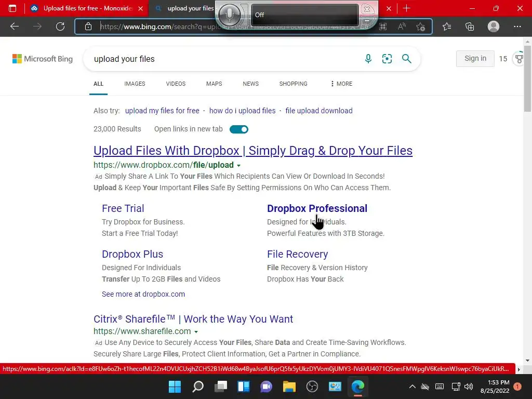Open Task View from the taskbar

[221, 387]
